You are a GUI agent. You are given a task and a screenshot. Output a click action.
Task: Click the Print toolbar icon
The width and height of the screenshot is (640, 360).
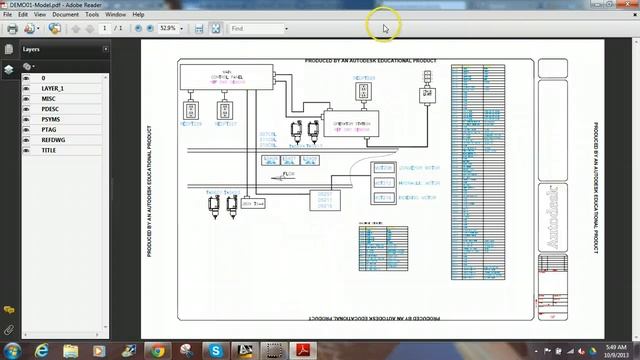point(13,29)
